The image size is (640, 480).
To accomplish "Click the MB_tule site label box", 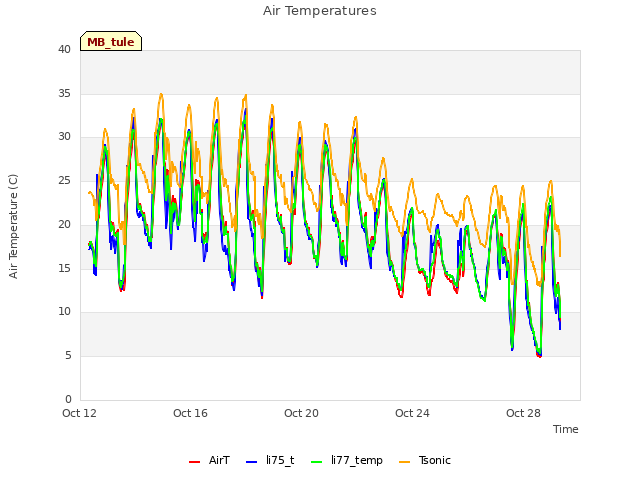I will (x=111, y=41).
